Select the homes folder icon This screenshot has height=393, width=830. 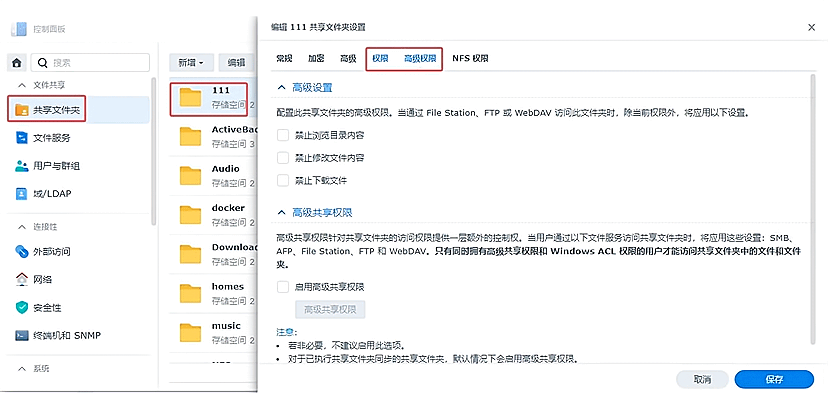(x=190, y=293)
